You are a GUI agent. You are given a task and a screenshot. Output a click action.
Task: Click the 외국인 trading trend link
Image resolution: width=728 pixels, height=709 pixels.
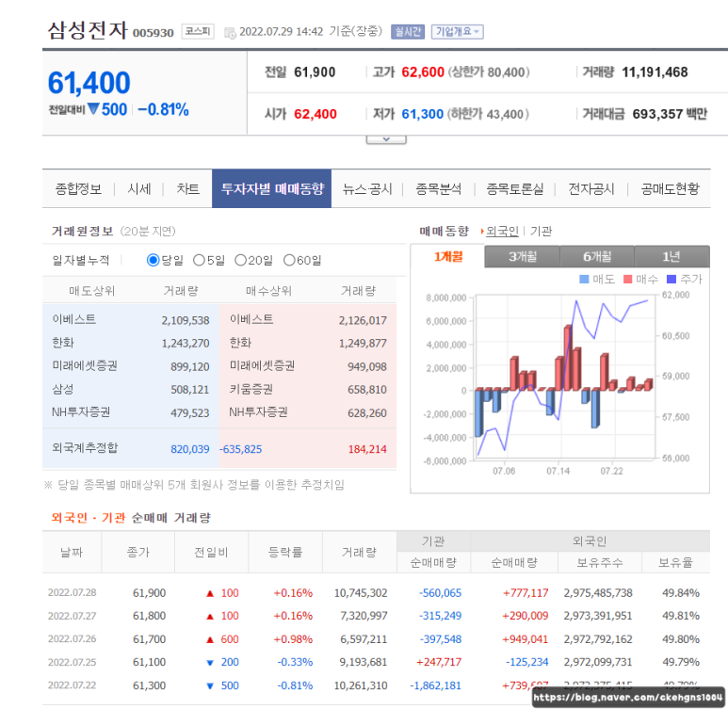click(x=502, y=231)
